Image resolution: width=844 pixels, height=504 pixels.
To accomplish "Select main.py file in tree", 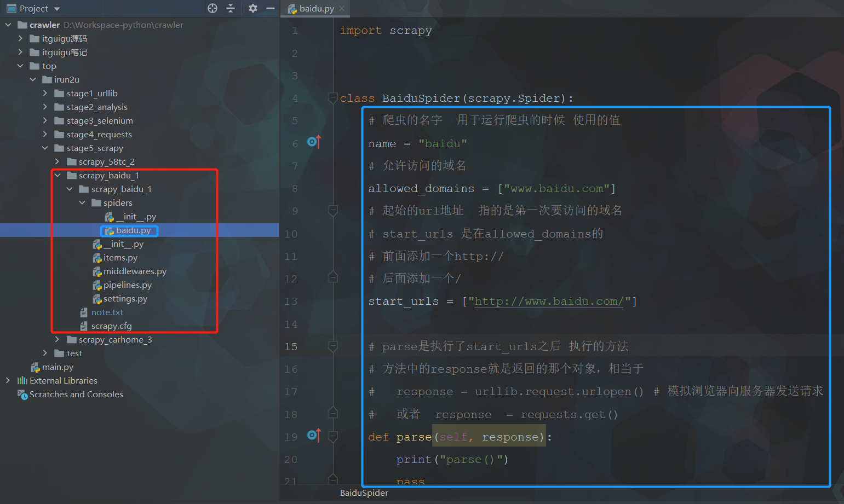I will point(58,367).
